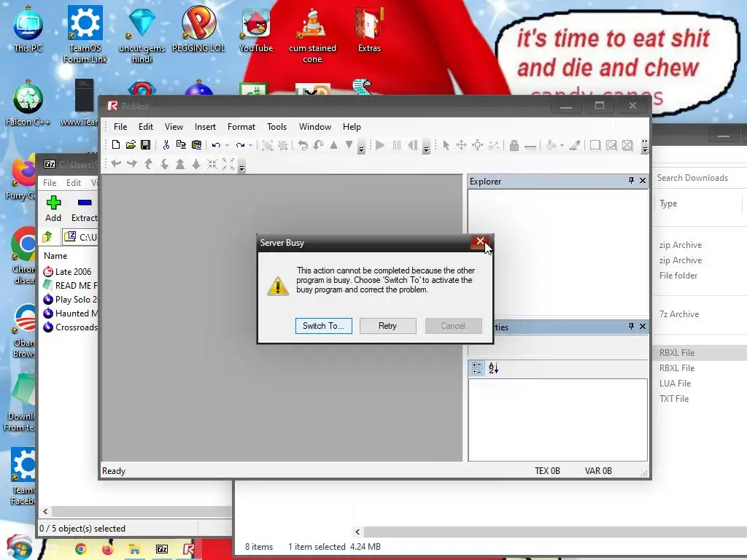Select the Crossroads file in 7-Zip
Image resolution: width=747 pixels, height=560 pixels.
coord(70,327)
